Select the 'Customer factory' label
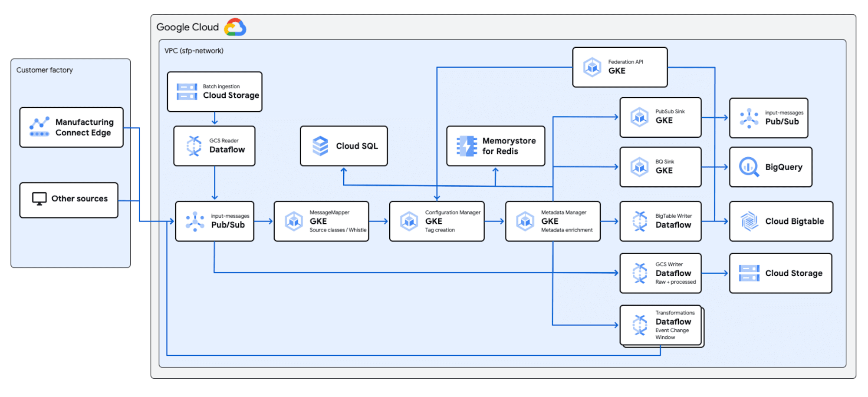The height and width of the screenshot is (397, 868). click(45, 70)
